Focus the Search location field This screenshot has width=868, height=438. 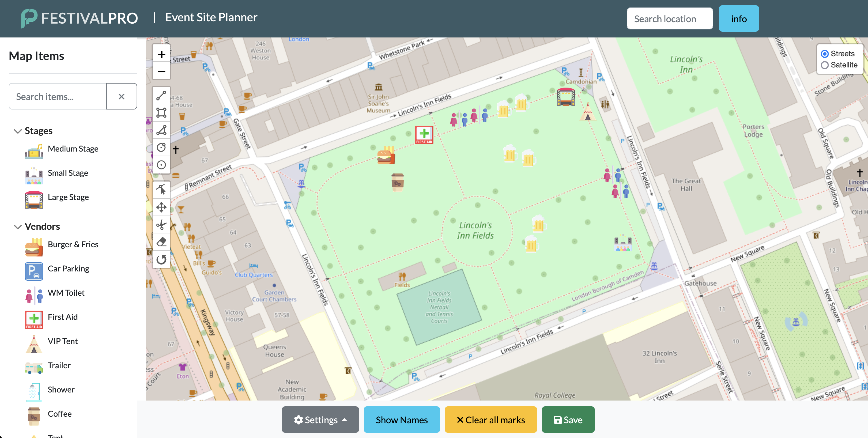669,19
